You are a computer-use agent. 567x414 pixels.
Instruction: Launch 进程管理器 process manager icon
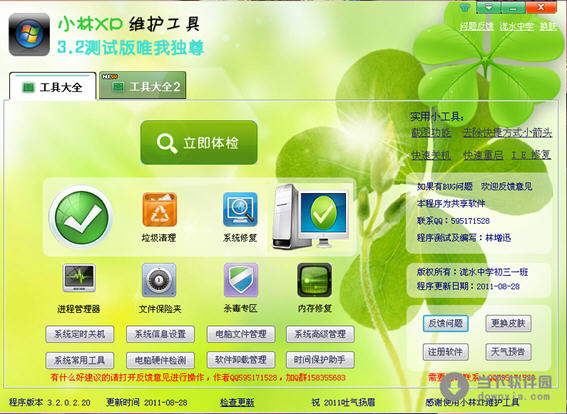click(79, 278)
